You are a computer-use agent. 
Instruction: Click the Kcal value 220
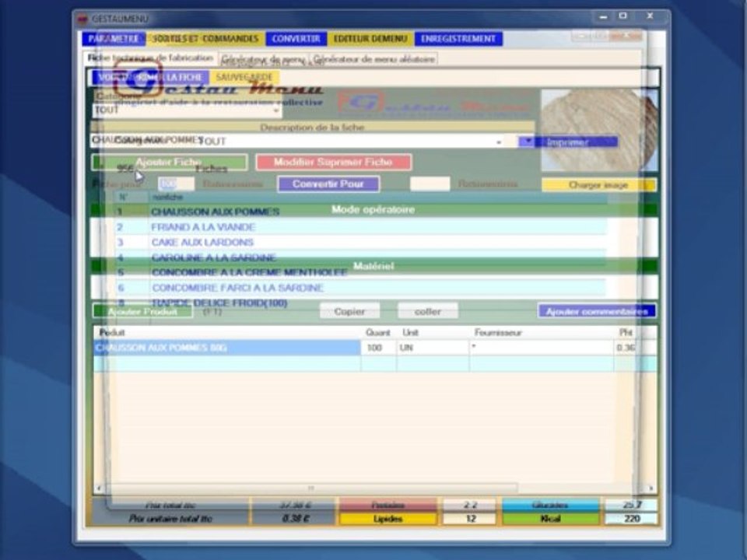point(631,519)
